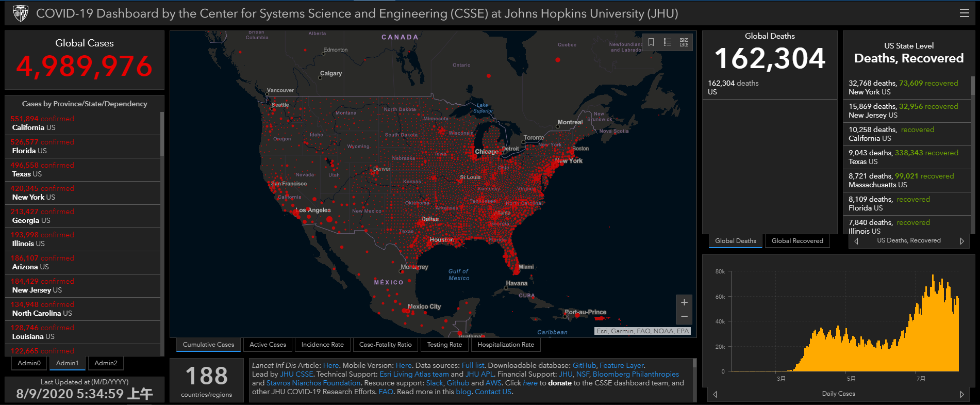Switch to the Admin2 tab

coord(106,363)
